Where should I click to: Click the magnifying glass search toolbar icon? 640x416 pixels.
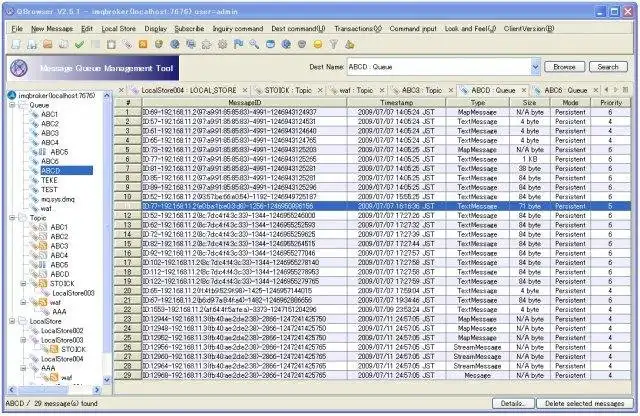[254, 44]
